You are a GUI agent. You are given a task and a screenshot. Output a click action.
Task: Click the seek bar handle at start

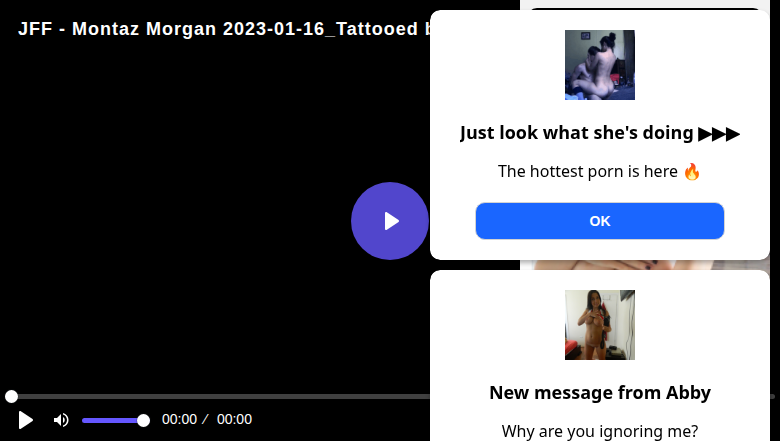[11, 397]
